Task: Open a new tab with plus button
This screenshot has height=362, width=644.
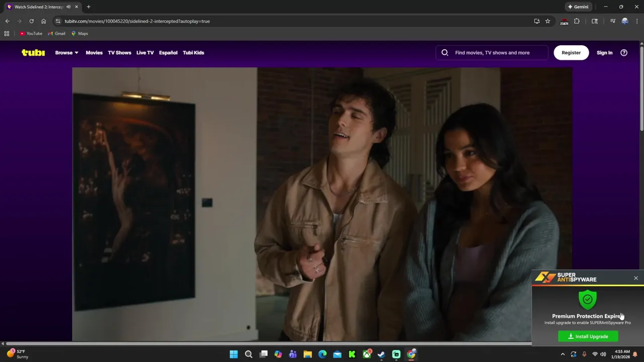Action: click(89, 7)
